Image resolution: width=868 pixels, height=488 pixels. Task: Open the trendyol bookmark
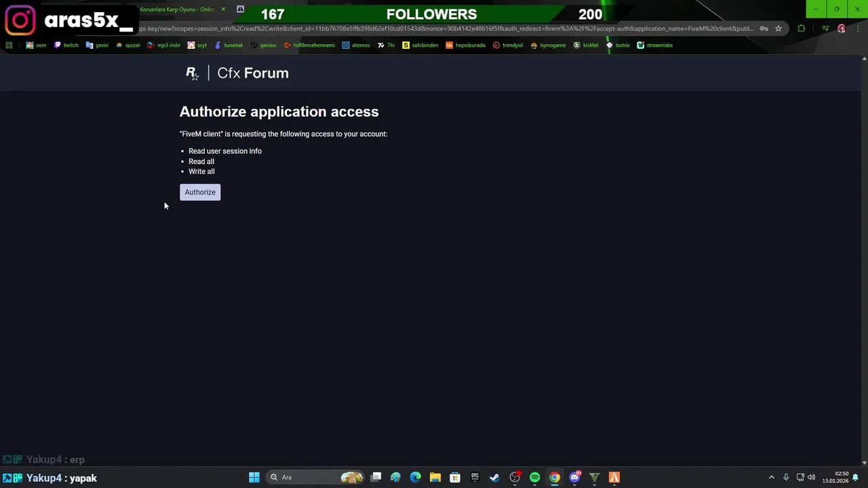(508, 45)
